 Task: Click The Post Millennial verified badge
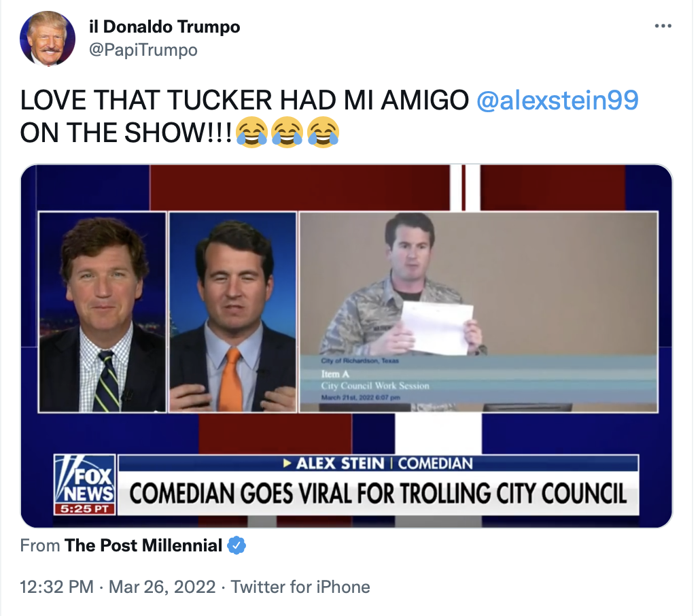click(236, 545)
